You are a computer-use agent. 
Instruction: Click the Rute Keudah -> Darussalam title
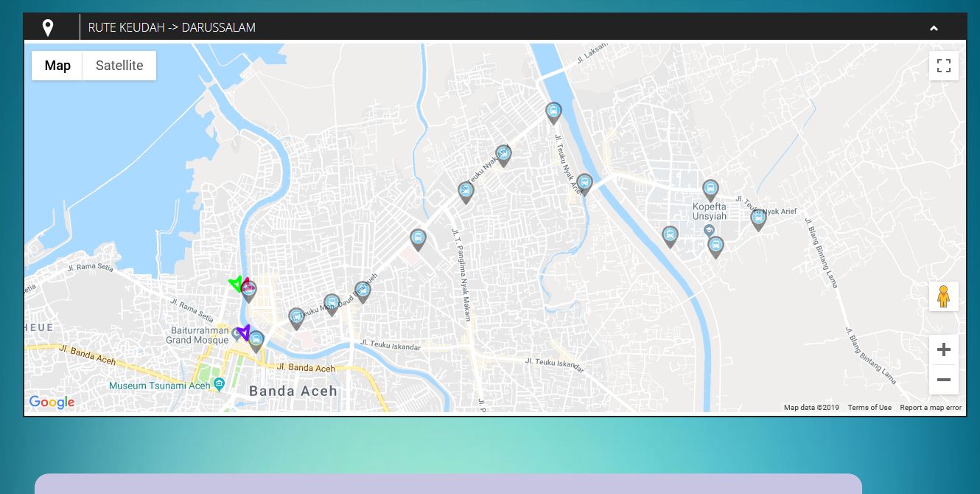172,28
